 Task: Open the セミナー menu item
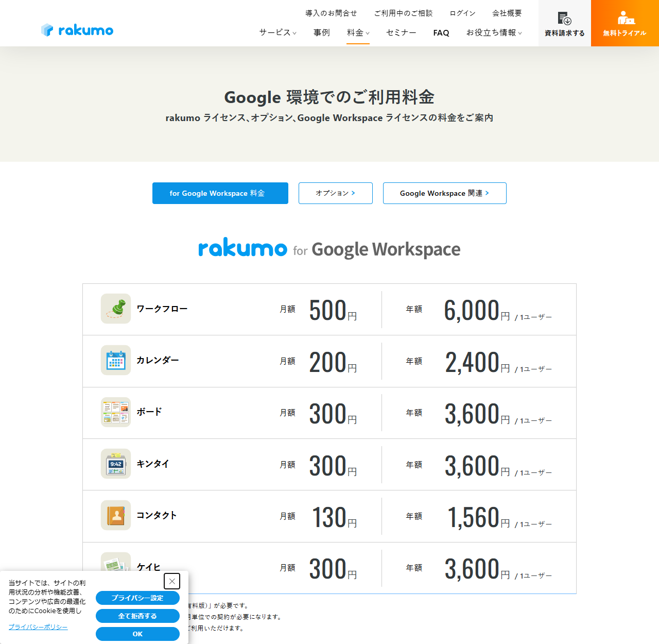401,32
